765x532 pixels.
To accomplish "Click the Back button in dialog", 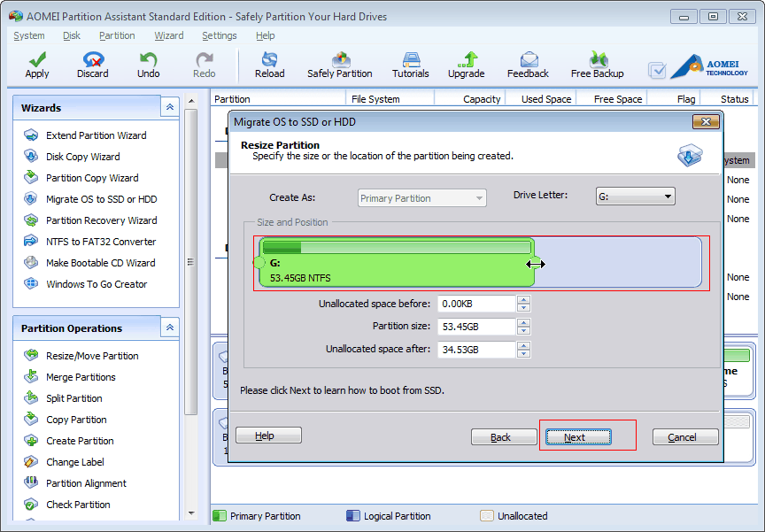I will coord(504,437).
